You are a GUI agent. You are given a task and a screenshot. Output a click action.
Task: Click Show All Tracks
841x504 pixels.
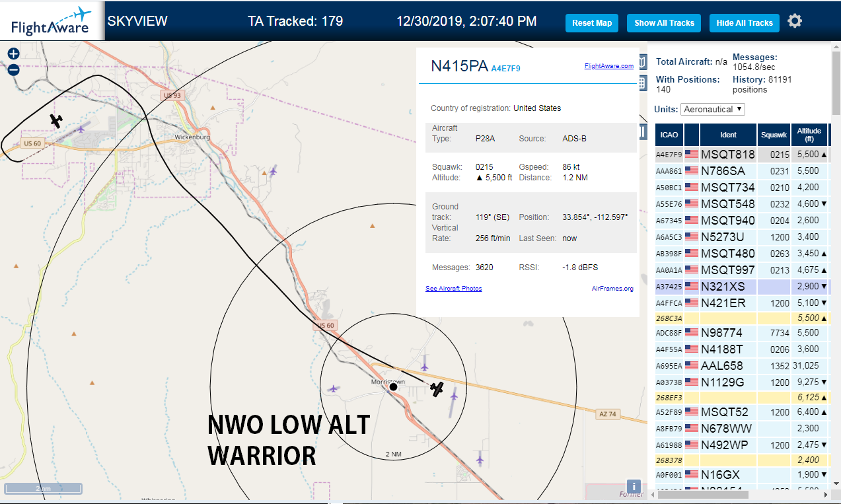(x=664, y=23)
